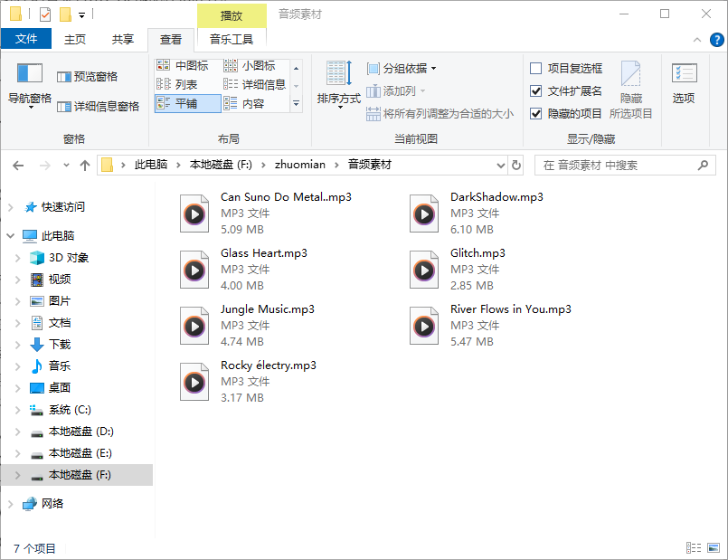Switch layout to 内容 content view
This screenshot has width=728, height=560.
point(244,103)
